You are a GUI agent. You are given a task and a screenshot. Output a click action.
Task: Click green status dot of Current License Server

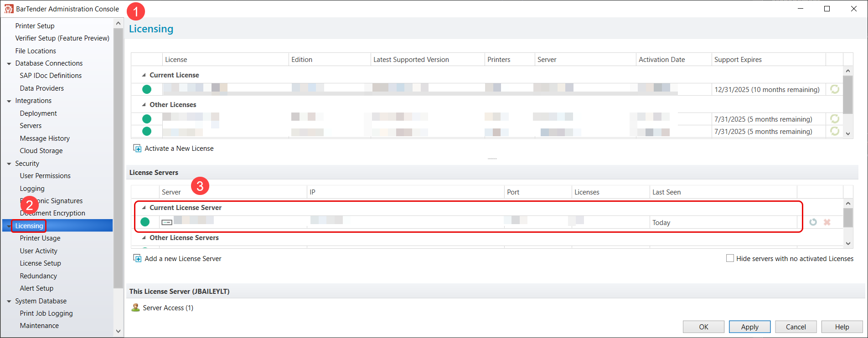click(145, 222)
